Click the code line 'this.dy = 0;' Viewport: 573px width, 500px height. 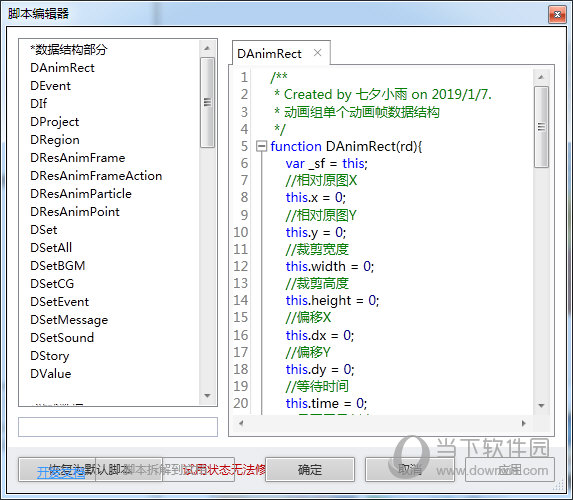(320, 369)
